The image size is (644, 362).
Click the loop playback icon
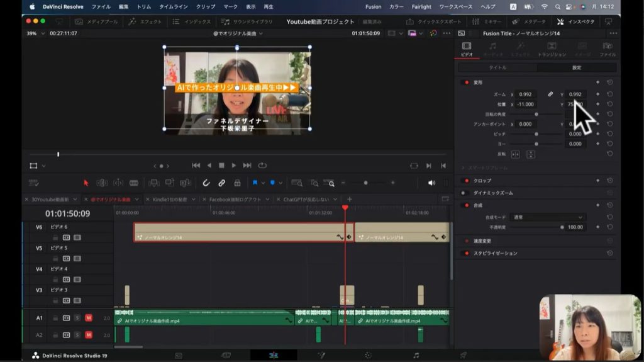[x=262, y=166]
